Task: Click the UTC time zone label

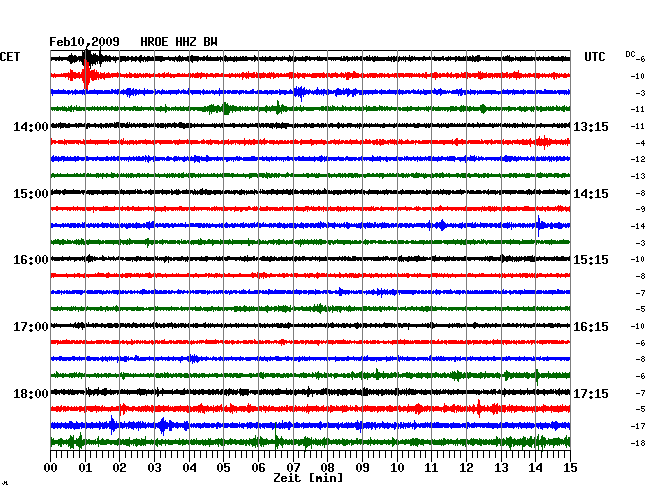Action: click(594, 57)
